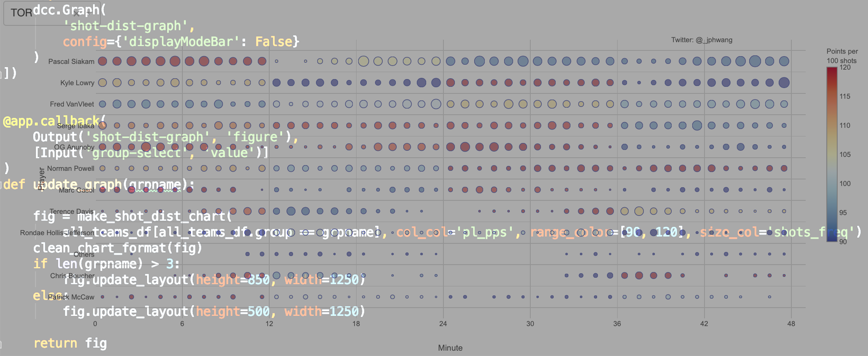Screen dimensions: 868x356
Task: Click the Twitter @_jphwang credit text
Action: pyautogui.click(x=702, y=40)
